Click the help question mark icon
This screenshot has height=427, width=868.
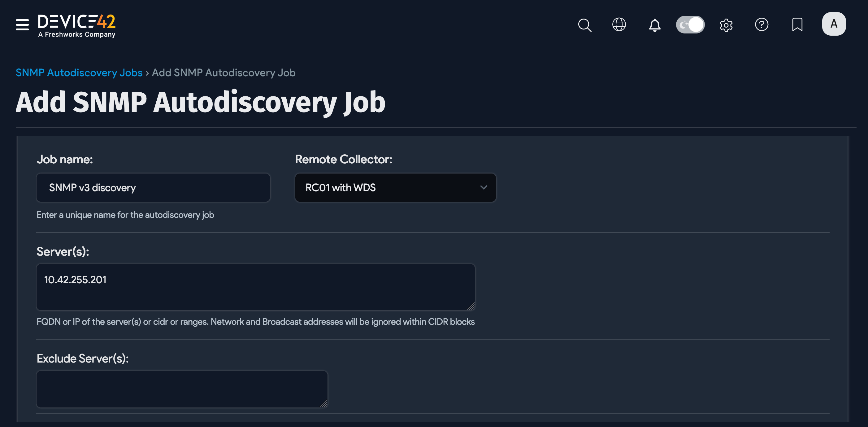coord(762,25)
